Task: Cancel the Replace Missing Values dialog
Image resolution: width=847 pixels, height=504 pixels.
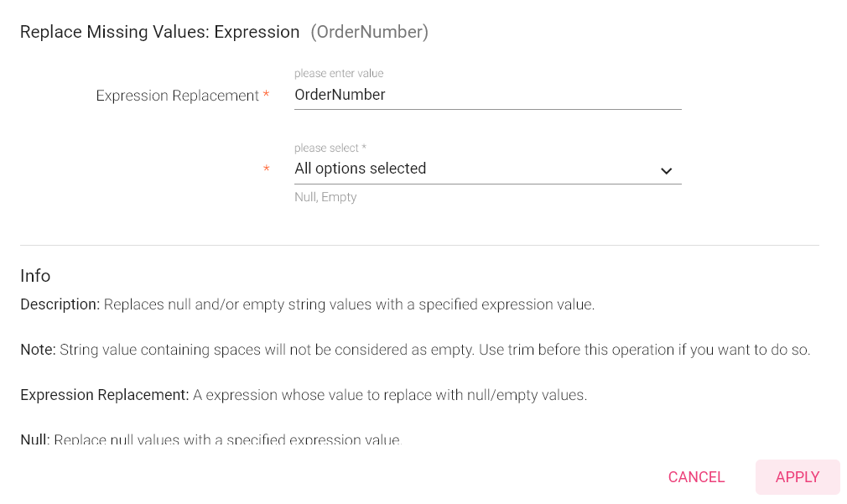Action: click(x=696, y=476)
